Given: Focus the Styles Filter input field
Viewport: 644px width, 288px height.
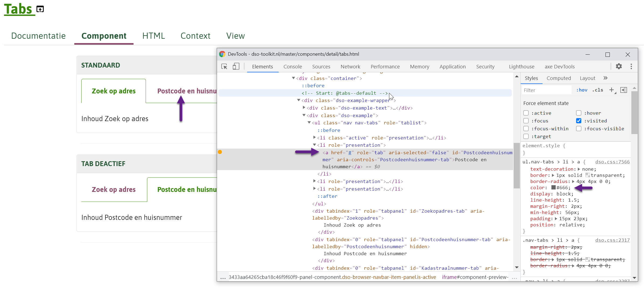Looking at the screenshot, I should coord(547,90).
